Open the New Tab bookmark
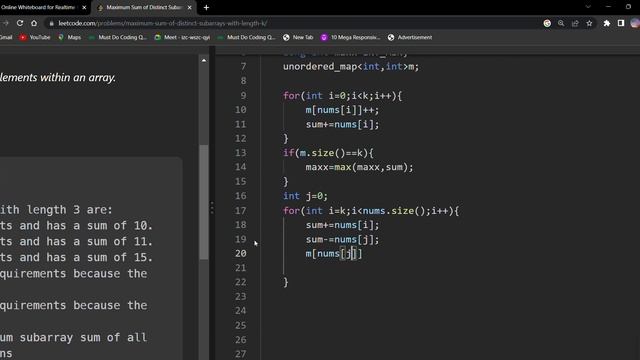 tap(298, 37)
